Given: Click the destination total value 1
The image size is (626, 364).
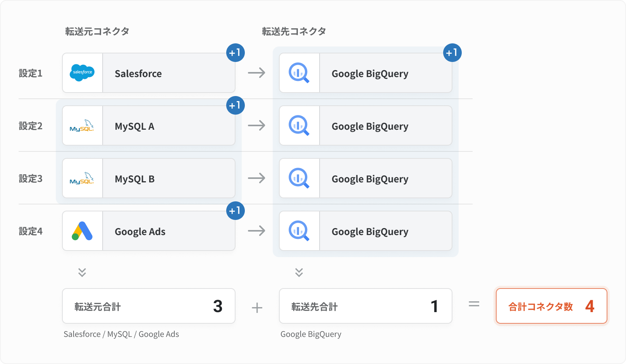Looking at the screenshot, I should [x=435, y=306].
